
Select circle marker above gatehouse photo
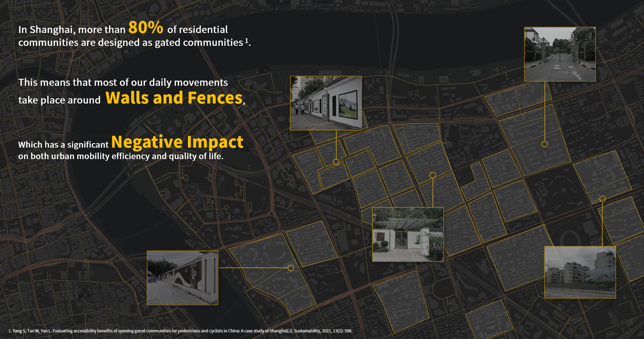coord(433,175)
